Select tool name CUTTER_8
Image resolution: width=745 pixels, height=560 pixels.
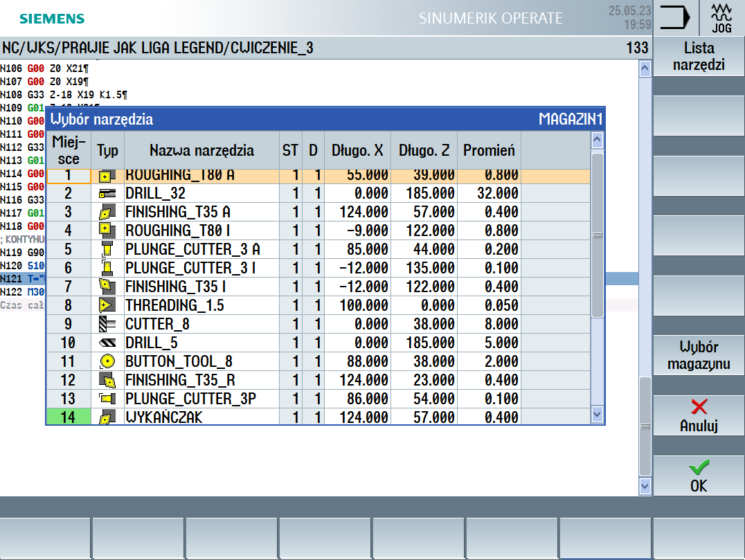tap(157, 324)
